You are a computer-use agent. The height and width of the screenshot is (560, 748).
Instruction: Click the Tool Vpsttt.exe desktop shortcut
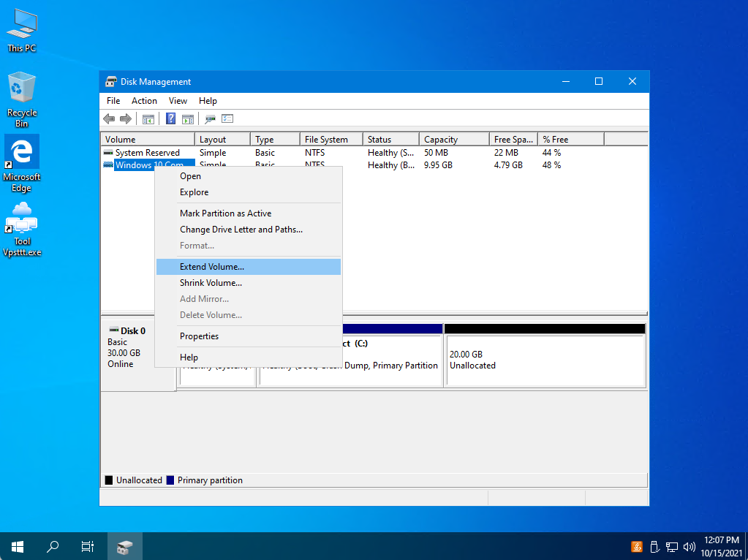(x=22, y=230)
